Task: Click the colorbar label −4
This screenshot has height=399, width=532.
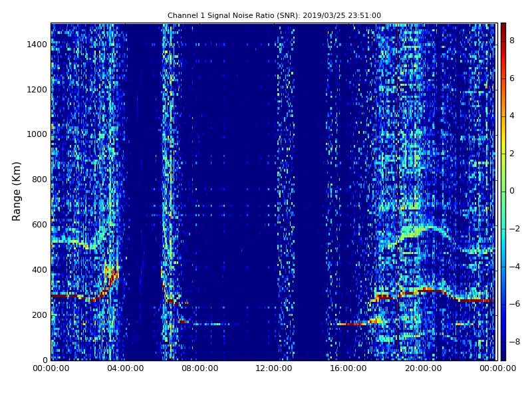Action: coord(515,267)
